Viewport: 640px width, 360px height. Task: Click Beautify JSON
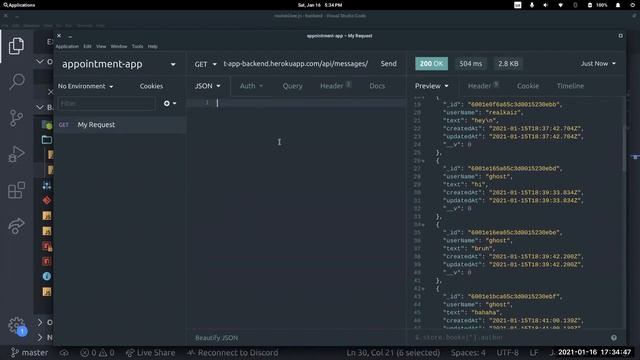[x=217, y=338]
